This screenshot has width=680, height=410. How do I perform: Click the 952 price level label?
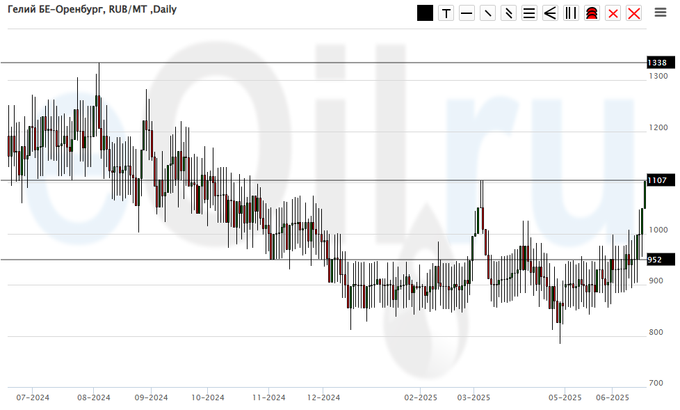click(656, 259)
